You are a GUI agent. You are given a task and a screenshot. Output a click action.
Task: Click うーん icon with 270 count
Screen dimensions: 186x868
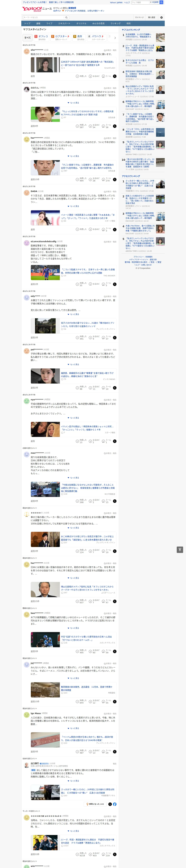[x=103, y=180]
